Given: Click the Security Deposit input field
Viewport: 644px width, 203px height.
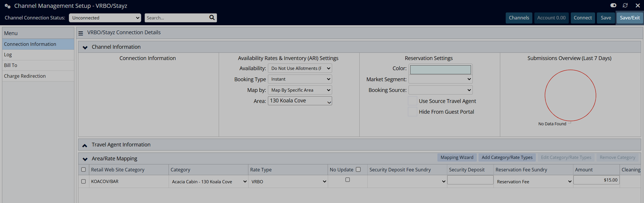Looking at the screenshot, I should [470, 180].
